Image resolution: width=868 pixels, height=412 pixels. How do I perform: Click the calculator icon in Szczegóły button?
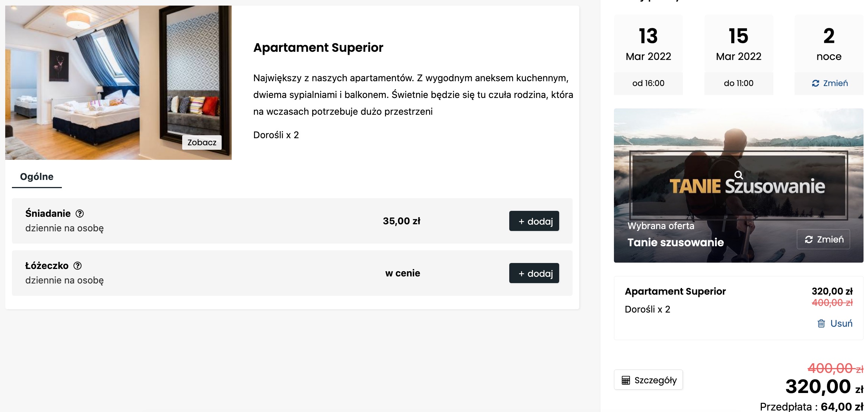click(x=626, y=380)
